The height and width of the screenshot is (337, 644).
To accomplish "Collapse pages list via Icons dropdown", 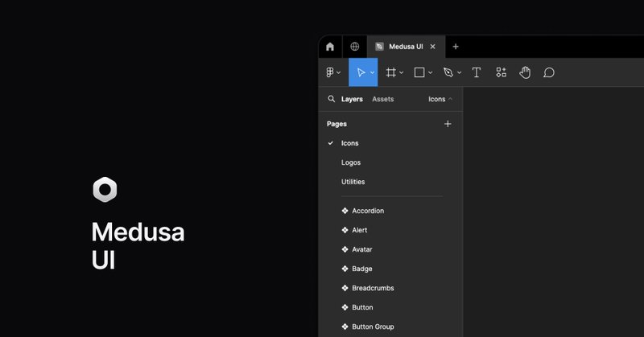I will click(440, 99).
